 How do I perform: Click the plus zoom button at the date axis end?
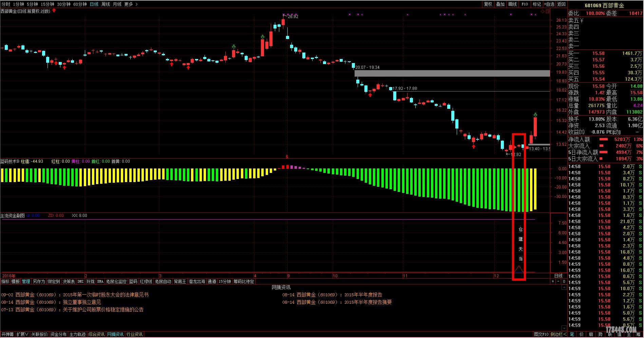pos(553,281)
